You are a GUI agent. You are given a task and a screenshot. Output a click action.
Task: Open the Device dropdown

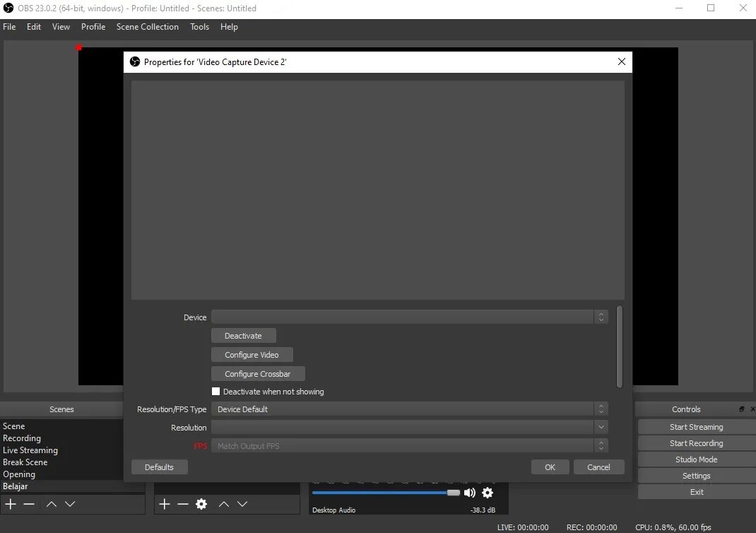(x=601, y=317)
